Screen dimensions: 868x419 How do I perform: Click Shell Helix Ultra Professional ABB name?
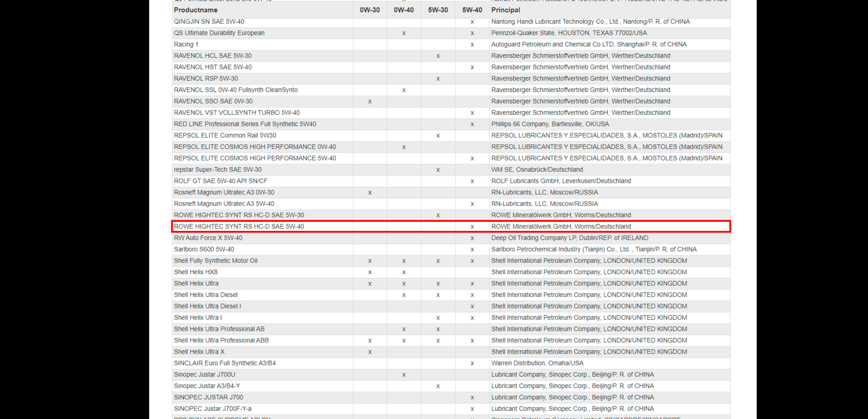(x=221, y=340)
